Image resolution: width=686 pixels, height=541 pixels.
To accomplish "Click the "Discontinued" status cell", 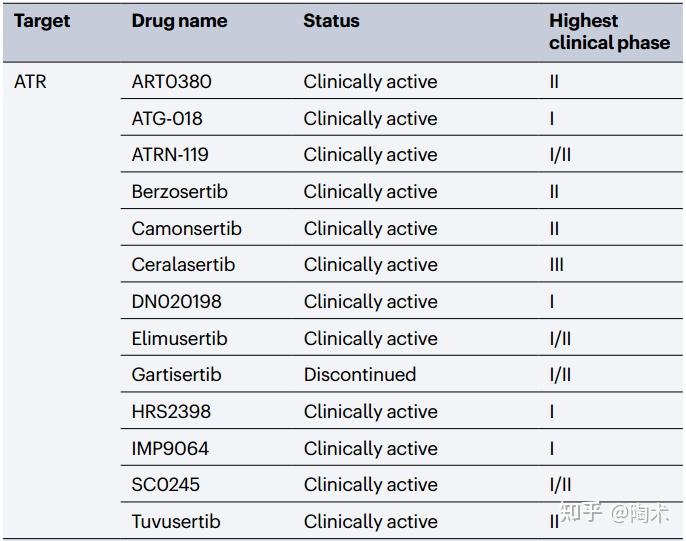I will [x=360, y=375].
